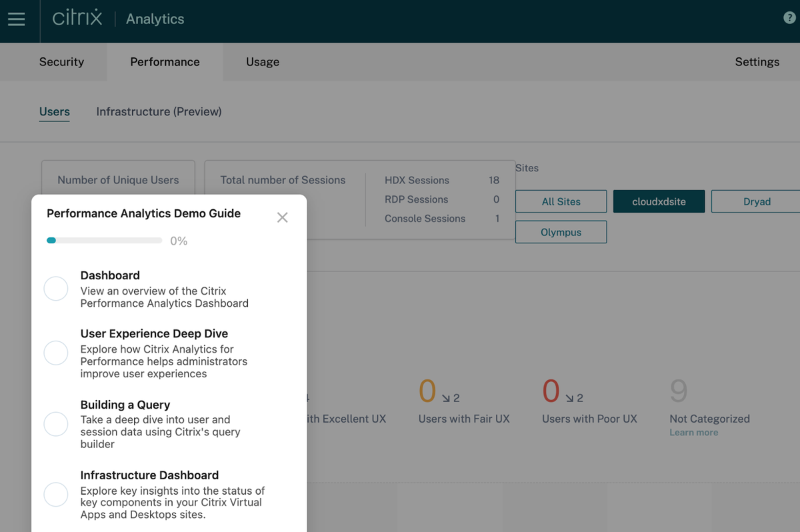This screenshot has height=532, width=800.
Task: Click the Users with Fair UX label
Action: 464,419
